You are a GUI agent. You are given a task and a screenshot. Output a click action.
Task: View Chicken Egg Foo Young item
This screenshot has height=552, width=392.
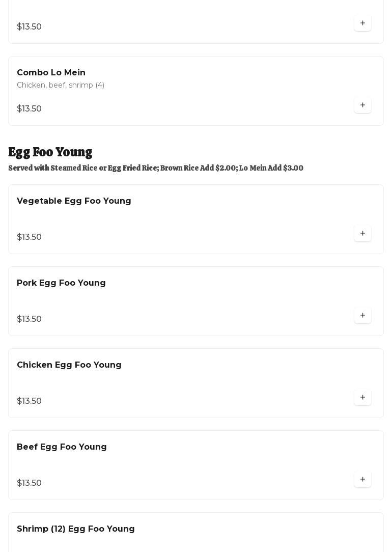(x=69, y=365)
